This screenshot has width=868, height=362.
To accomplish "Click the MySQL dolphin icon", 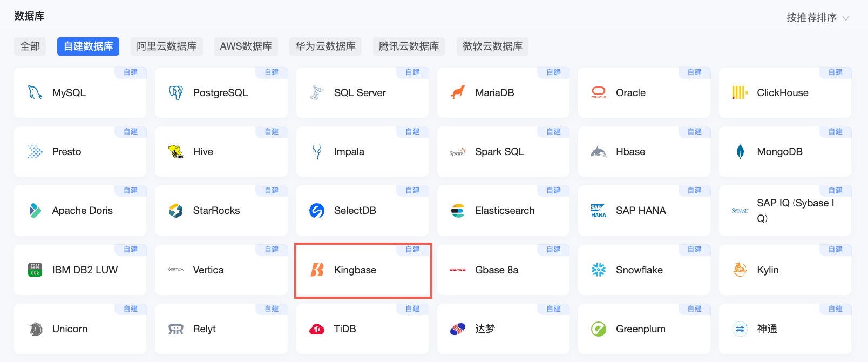I will pos(35,92).
